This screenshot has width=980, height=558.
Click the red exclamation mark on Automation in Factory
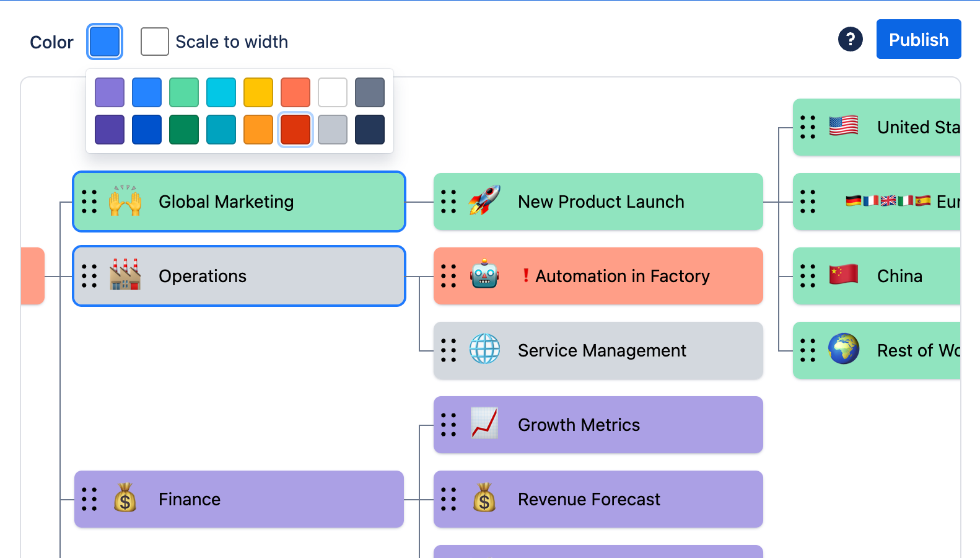[526, 275]
